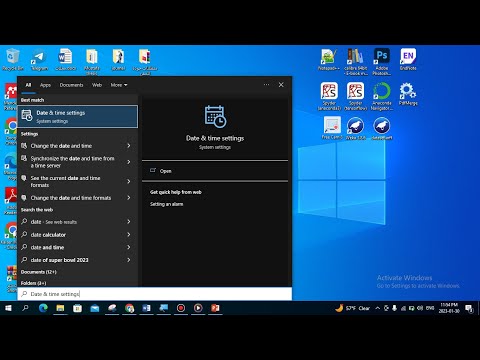Click the weather widget in taskbar
This screenshot has height=360, width=480.
click(353, 308)
